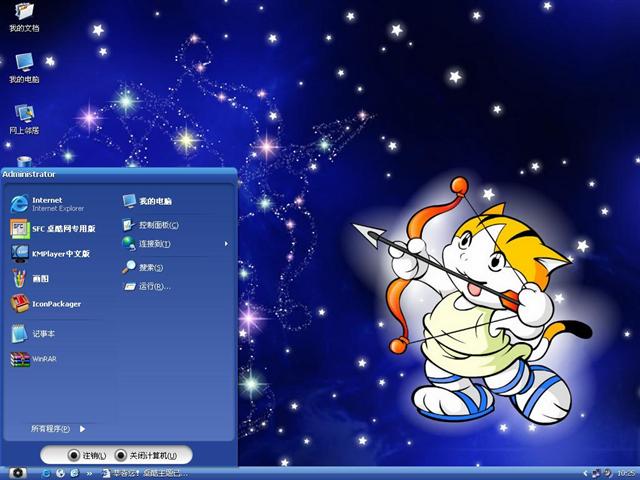Click the first quick launch icon beside Start
This screenshot has width=640, height=480.
point(46,473)
